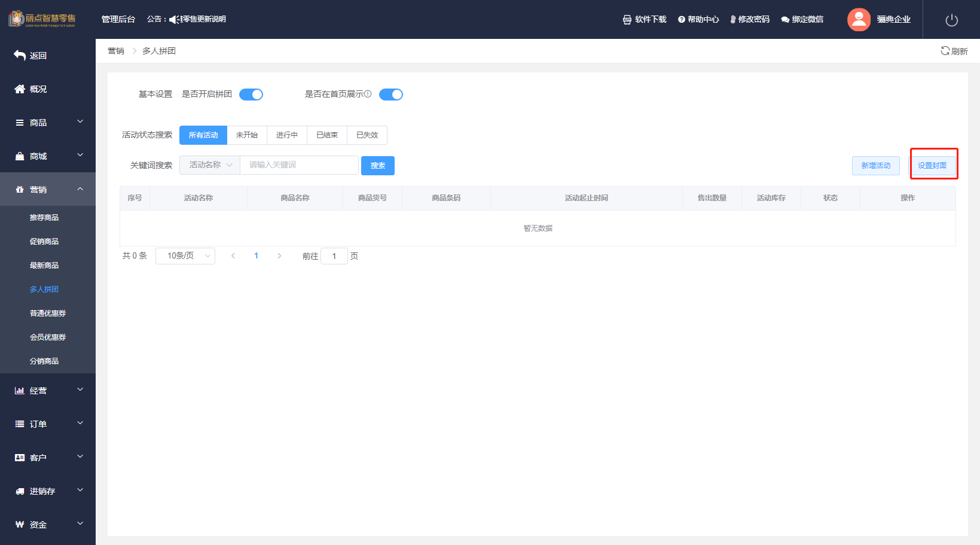Click the power logout icon
Screen dimensions: 980x545
point(952,20)
